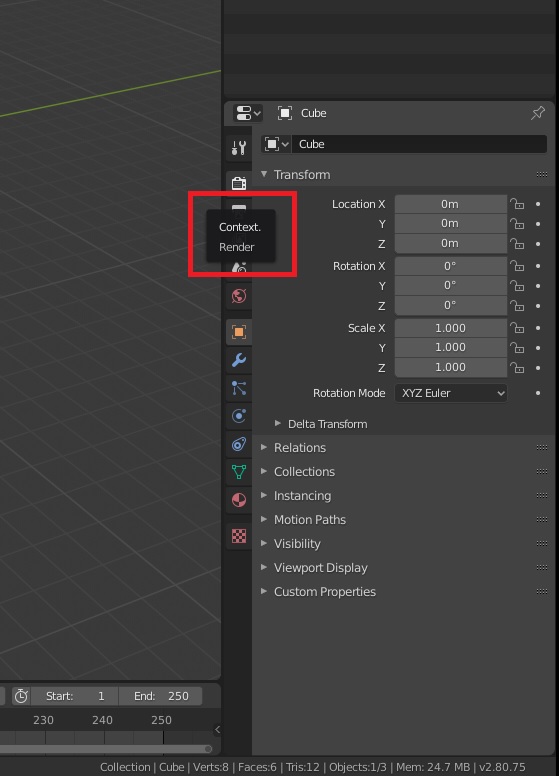Open the Physics properties tab

[239, 416]
